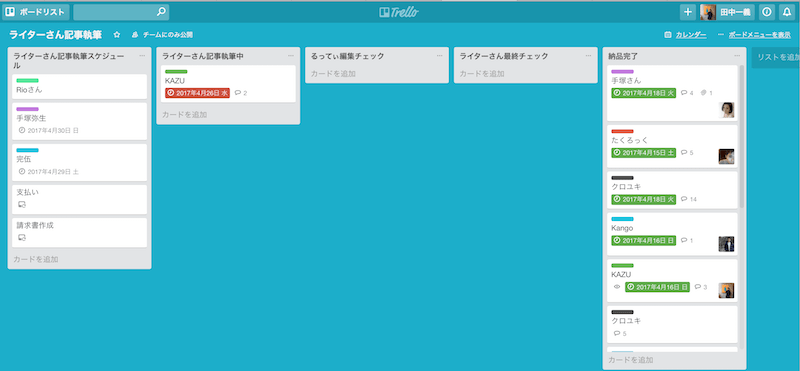The width and height of the screenshot is (800, 371).
Task: Click member avatar on Kango card
Action: [727, 244]
